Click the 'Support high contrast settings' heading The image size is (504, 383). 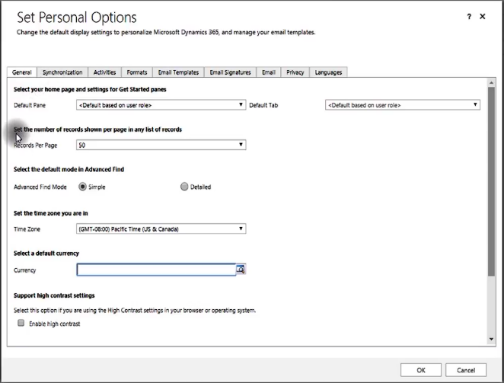[x=54, y=296]
